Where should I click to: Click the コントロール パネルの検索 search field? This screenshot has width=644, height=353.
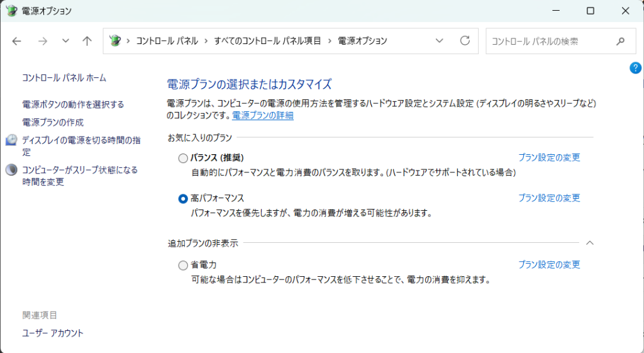click(x=547, y=42)
